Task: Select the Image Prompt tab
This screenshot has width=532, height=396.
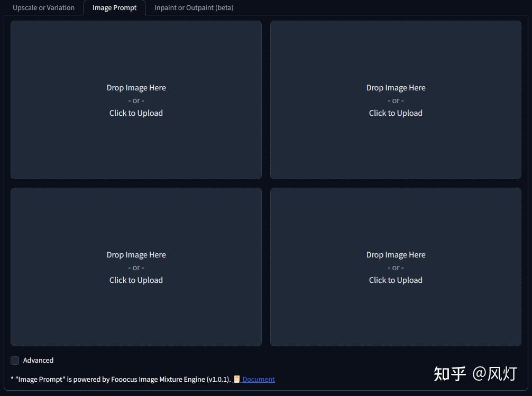Action: tap(114, 7)
